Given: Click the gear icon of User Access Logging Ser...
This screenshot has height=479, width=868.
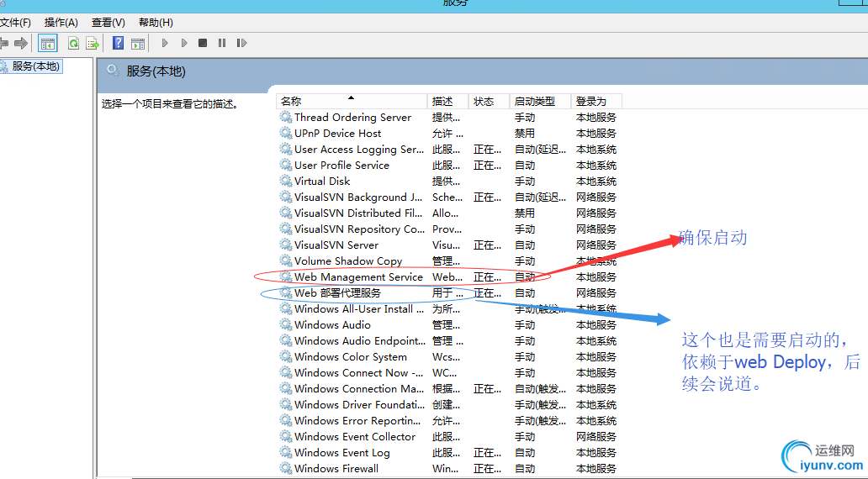Looking at the screenshot, I should point(286,149).
